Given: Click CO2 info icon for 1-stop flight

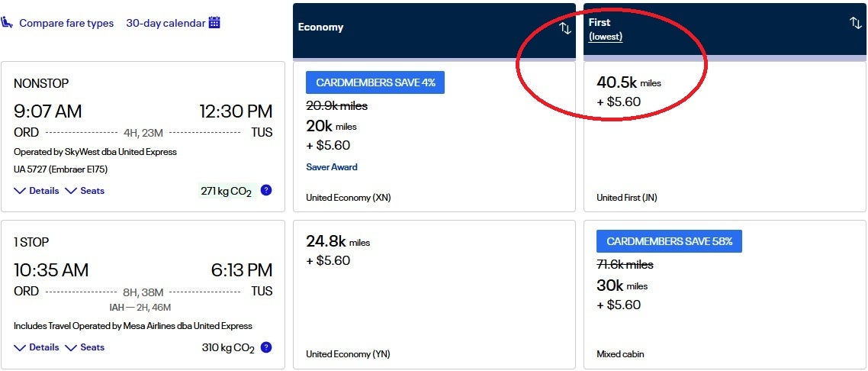Looking at the screenshot, I should coord(266,347).
